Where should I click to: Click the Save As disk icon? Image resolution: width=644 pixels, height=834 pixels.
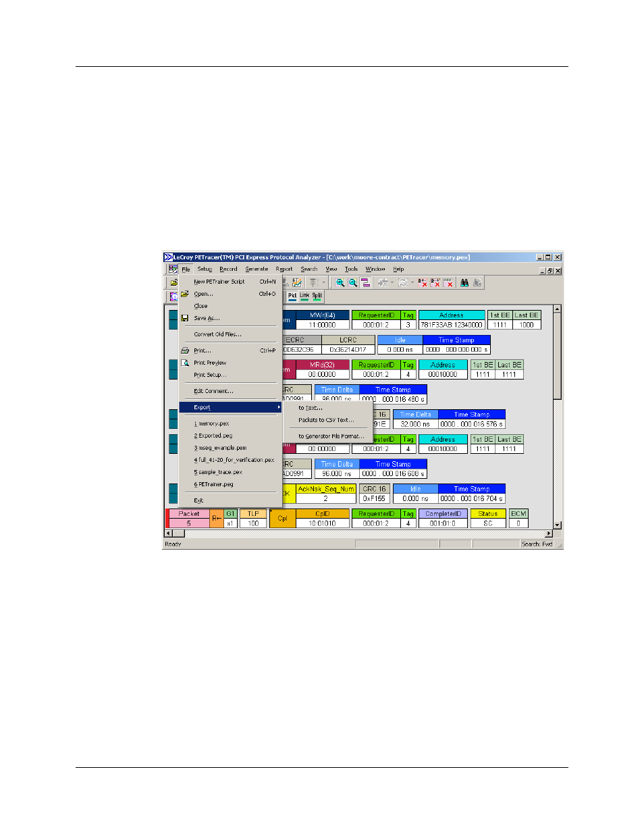click(x=186, y=317)
